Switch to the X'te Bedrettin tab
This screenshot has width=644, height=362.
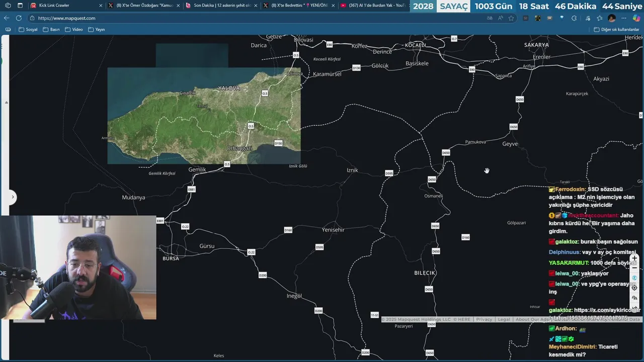pos(299,6)
